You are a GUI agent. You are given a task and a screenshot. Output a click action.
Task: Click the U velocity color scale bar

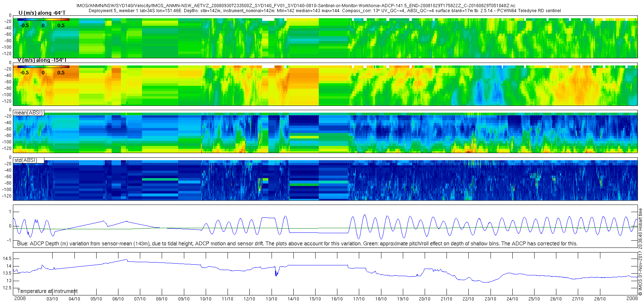(43, 19)
